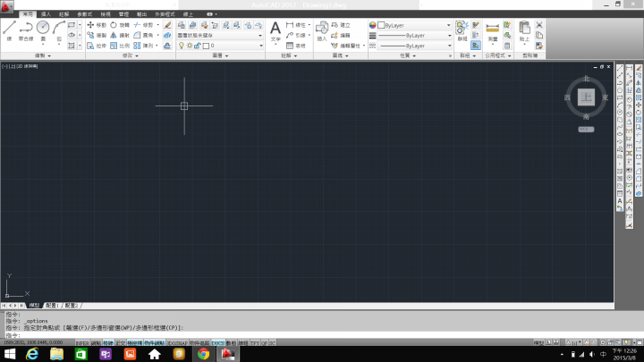Switch to the 配置2 layout tab
Image resolution: width=644 pixels, height=362 pixels.
point(72,306)
